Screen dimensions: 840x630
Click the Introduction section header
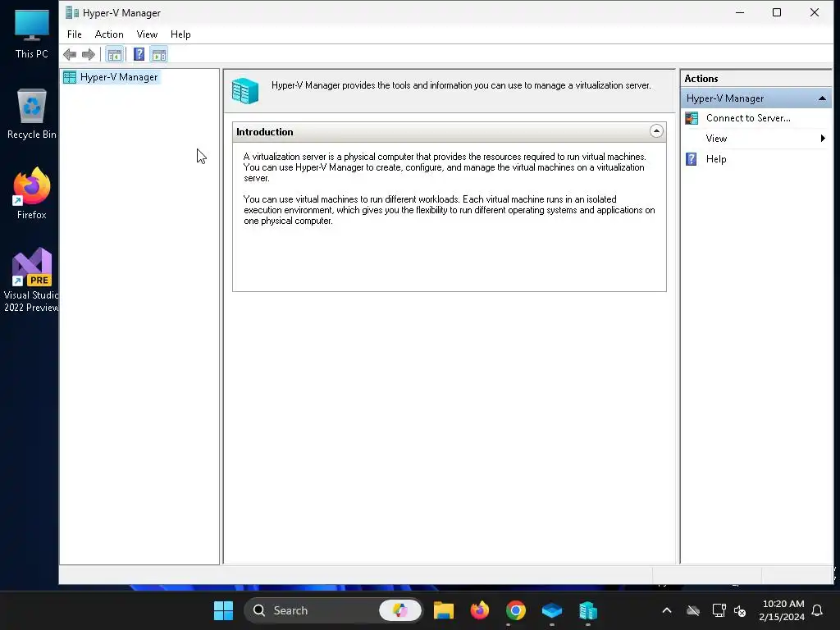(449, 132)
